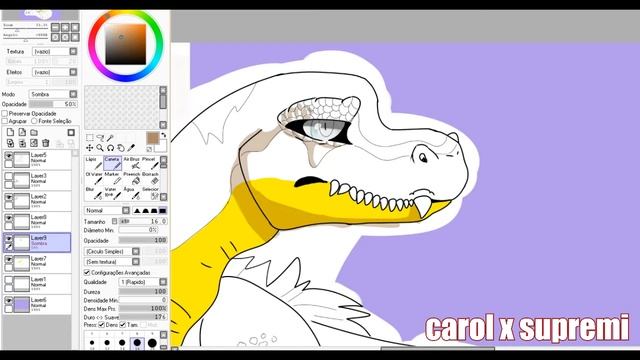Open Círculo Simples brush shape dropdown

click(x=112, y=251)
